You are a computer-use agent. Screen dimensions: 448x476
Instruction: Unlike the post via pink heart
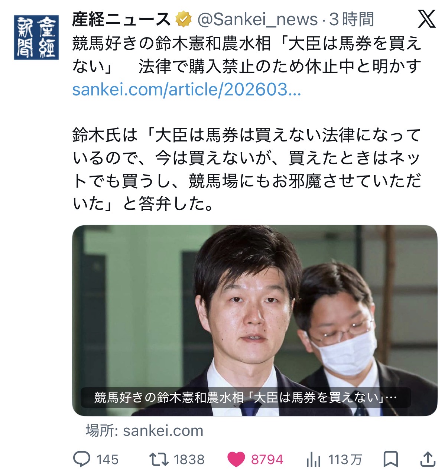click(236, 460)
